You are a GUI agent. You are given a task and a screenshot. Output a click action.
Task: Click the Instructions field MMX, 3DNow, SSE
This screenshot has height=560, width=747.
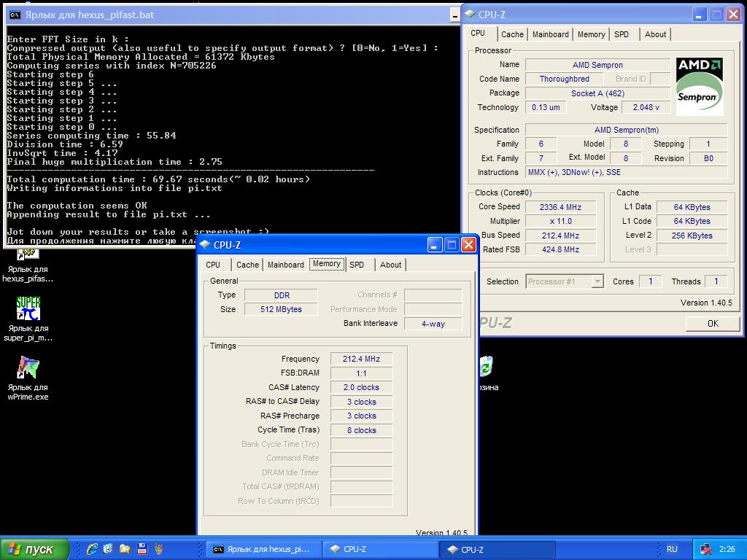point(627,172)
